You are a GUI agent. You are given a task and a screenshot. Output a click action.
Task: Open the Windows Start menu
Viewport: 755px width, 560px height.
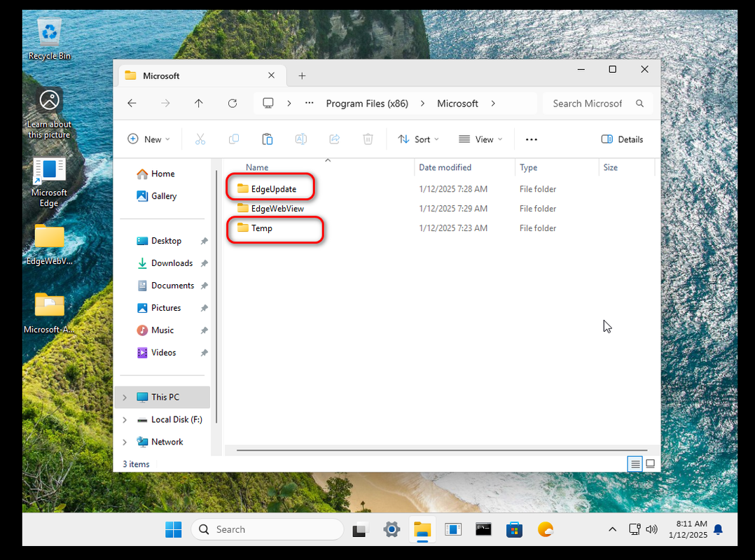[x=174, y=530]
